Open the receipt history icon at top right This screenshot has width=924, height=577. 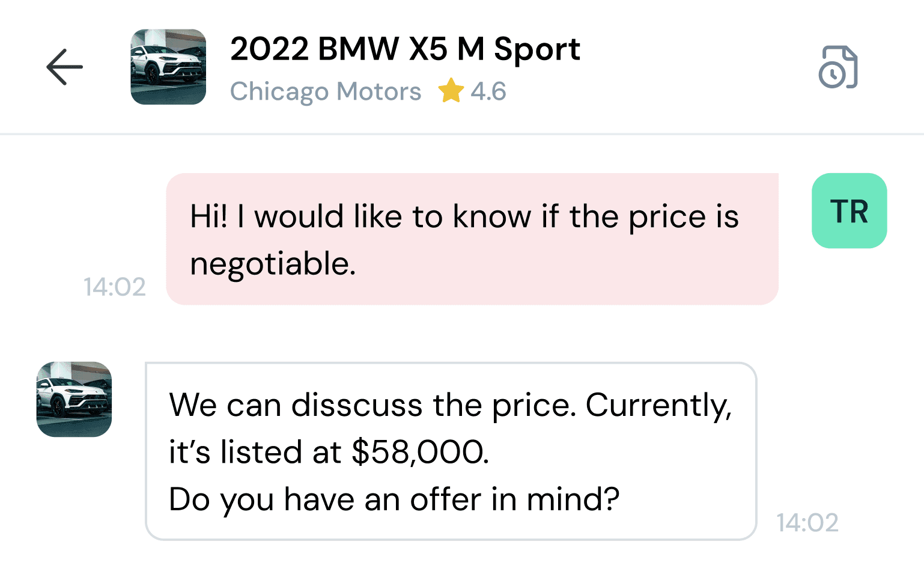(839, 67)
